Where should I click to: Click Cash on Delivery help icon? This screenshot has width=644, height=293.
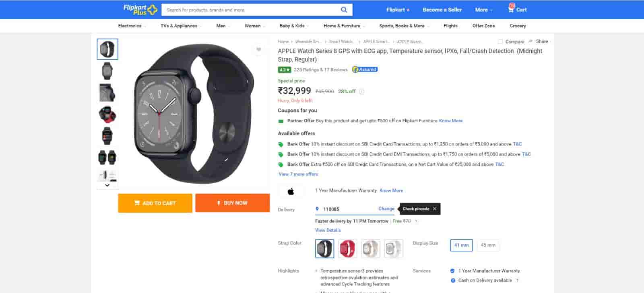(x=517, y=281)
